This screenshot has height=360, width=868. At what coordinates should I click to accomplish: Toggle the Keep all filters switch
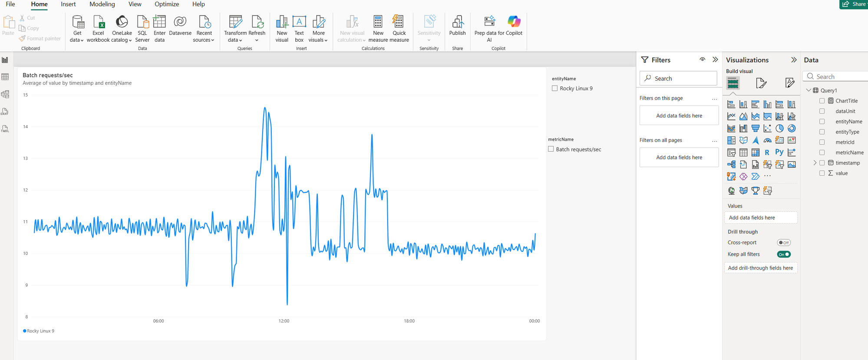tap(784, 254)
